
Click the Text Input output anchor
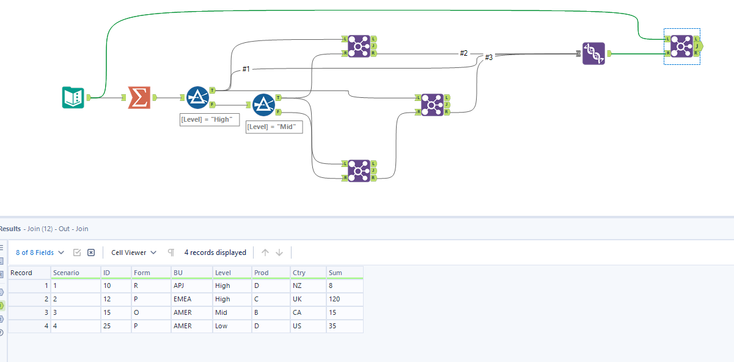pos(88,97)
